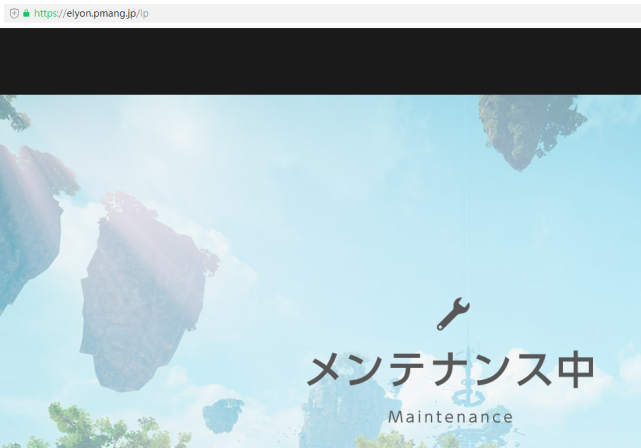Click the wrench maintenance icon
Image resolution: width=641 pixels, height=448 pixels.
coord(453,314)
